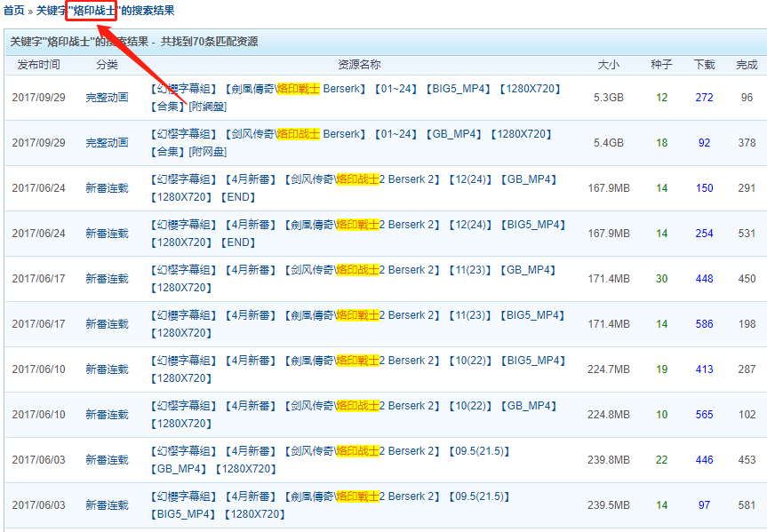Open the Berserk 2 11(23) GB_MP4 resource

354,279
